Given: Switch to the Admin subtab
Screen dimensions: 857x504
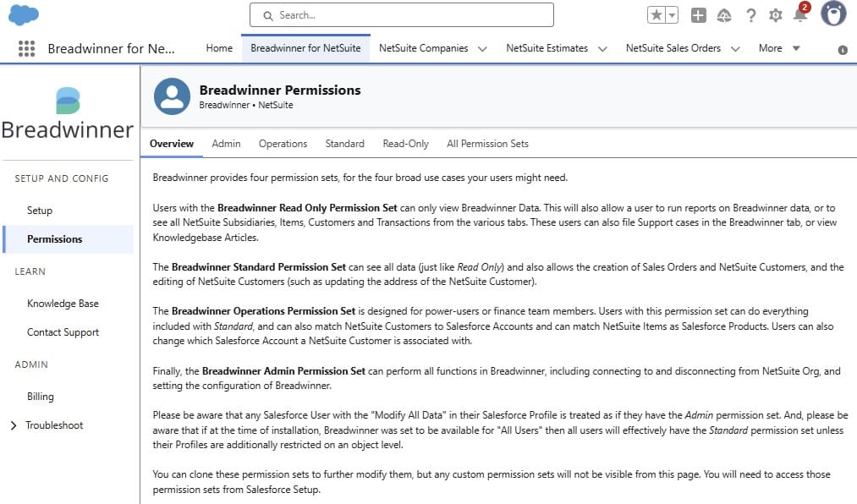Looking at the screenshot, I should click(226, 144).
